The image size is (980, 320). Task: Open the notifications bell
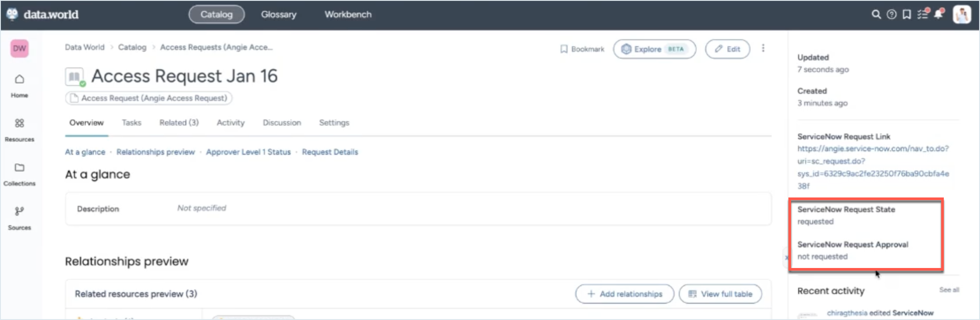939,15
